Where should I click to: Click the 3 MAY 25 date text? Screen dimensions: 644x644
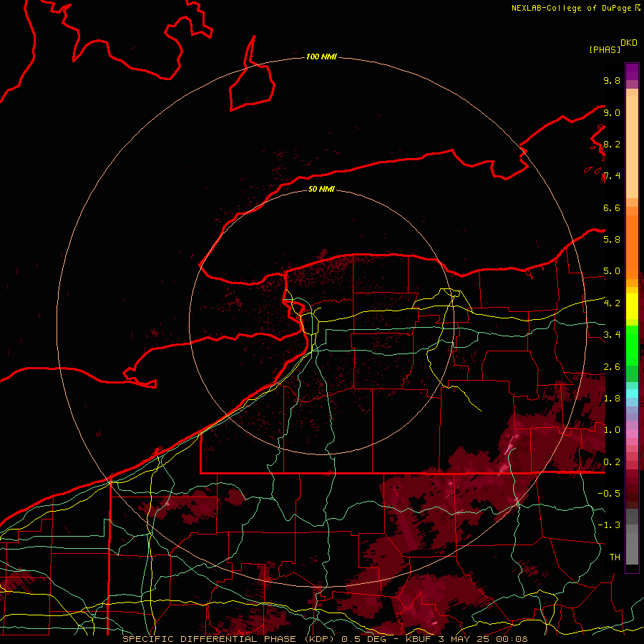pyautogui.click(x=464, y=639)
